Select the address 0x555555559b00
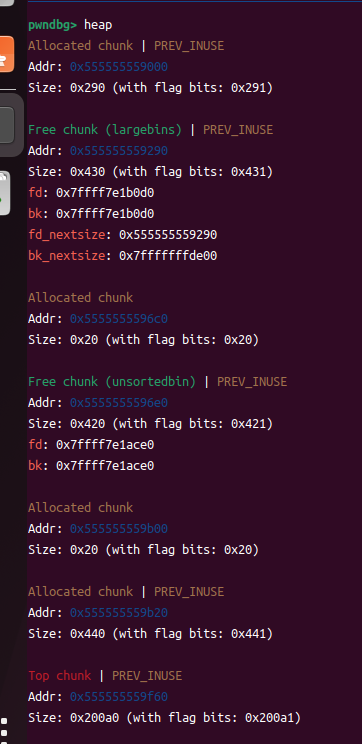This screenshot has width=362, height=744. tap(119, 529)
